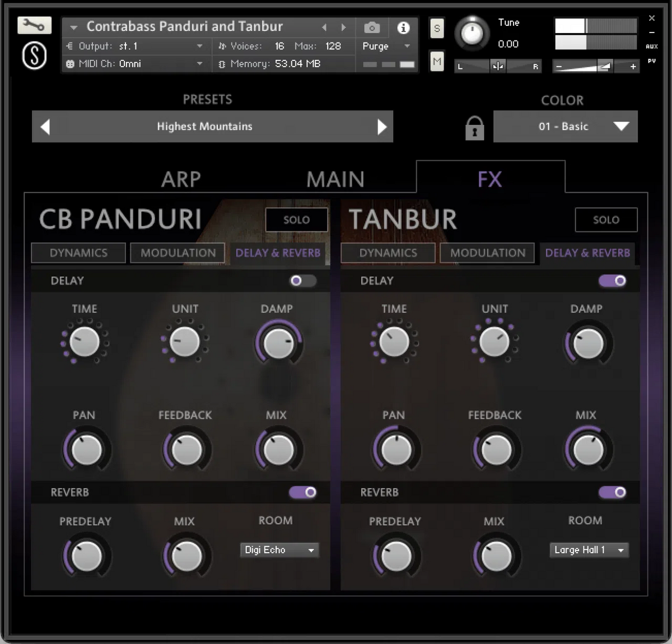Click the Soundiron logo
The height and width of the screenshot is (644, 672).
click(34, 55)
